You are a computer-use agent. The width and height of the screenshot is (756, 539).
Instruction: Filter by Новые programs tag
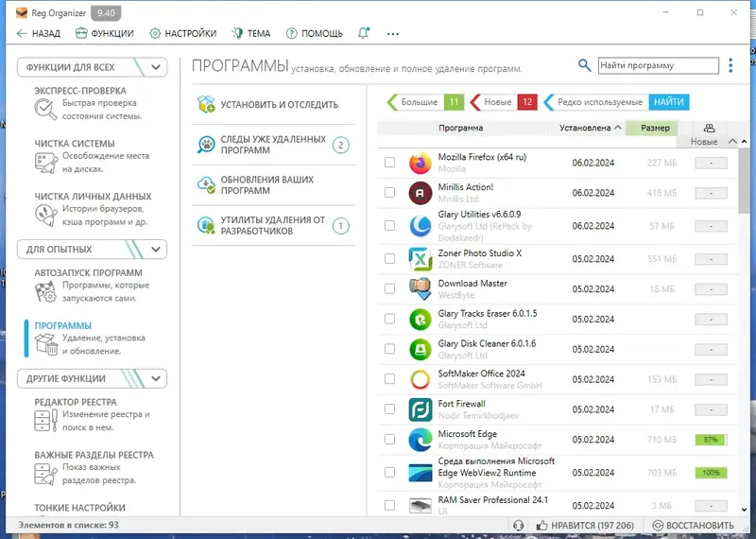pyautogui.click(x=504, y=102)
